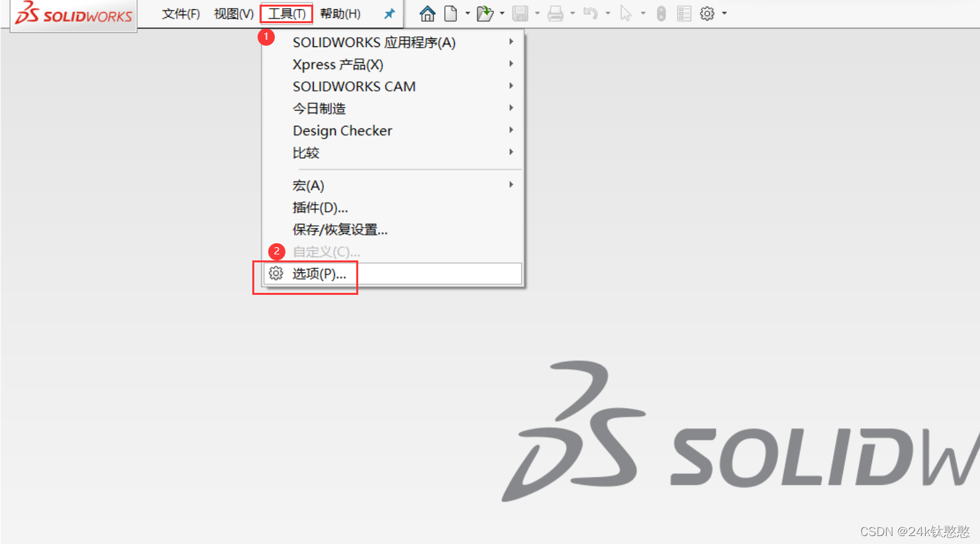Expand the Open file dropdown arrow

(x=502, y=13)
